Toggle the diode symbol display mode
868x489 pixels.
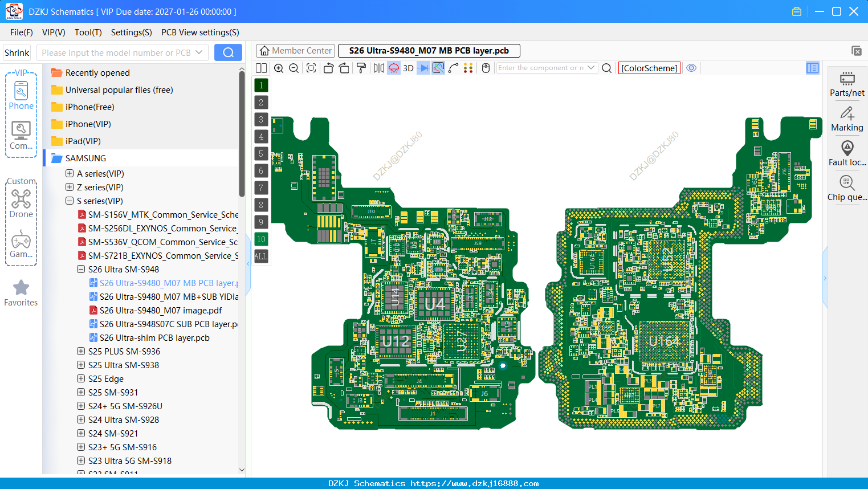coord(423,68)
